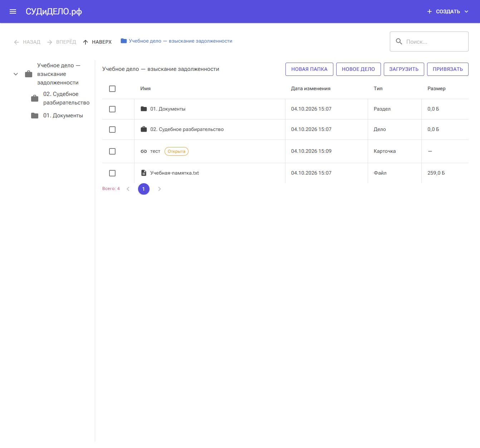480x448 pixels.
Task: Open the СОЗДАТЬ dropdown arrow
Action: (x=466, y=11)
